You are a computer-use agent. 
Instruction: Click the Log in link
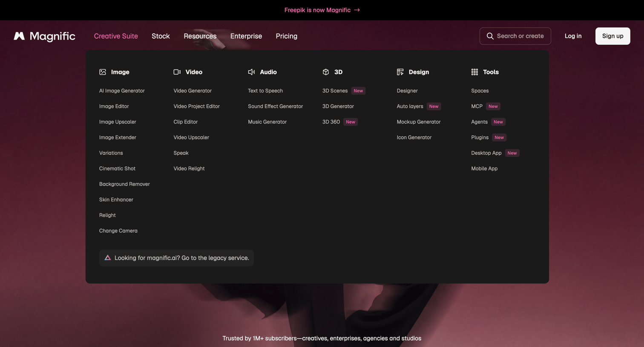573,36
